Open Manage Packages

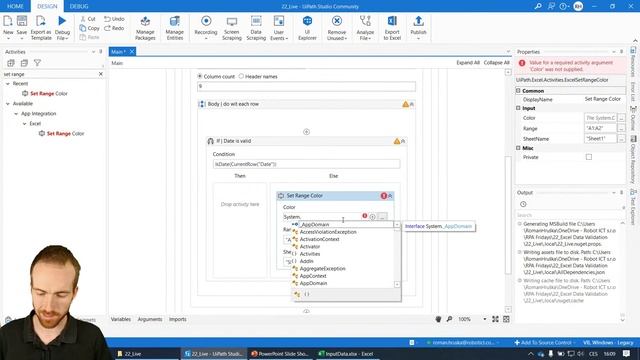click(x=145, y=27)
